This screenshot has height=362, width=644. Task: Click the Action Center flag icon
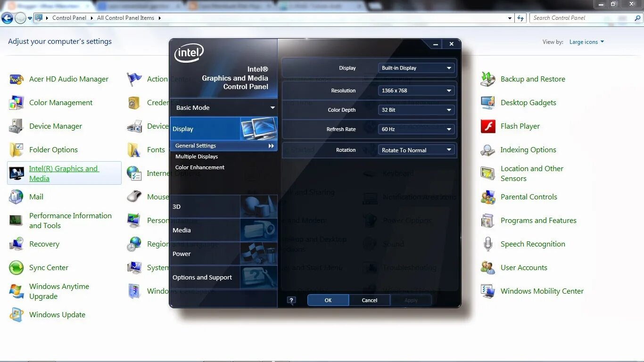click(x=134, y=79)
